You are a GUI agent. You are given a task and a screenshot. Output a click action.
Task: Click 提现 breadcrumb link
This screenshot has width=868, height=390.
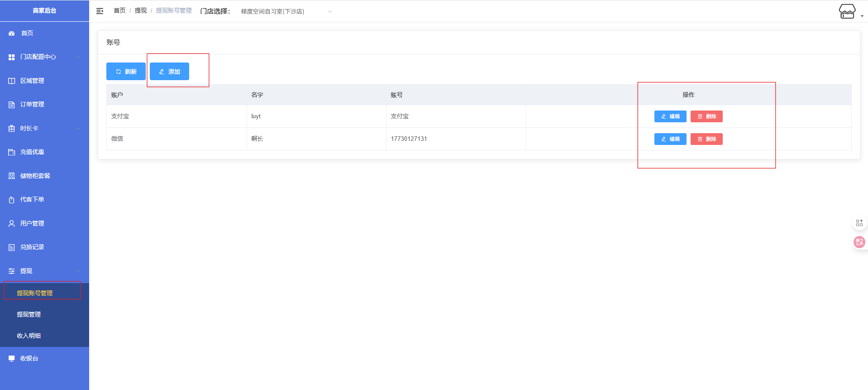[x=141, y=10]
